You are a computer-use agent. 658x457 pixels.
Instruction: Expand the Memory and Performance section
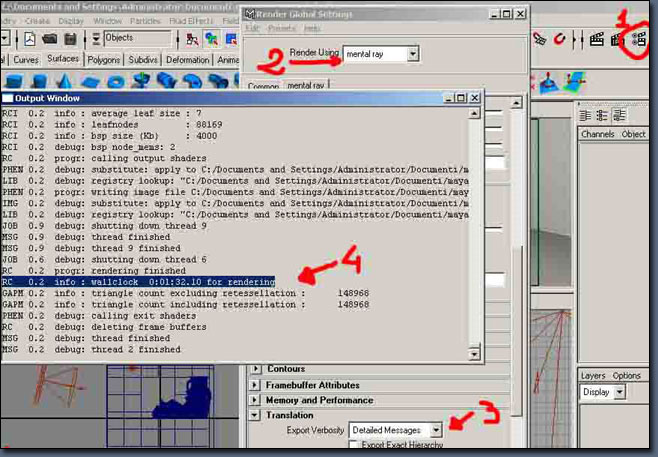point(255,400)
